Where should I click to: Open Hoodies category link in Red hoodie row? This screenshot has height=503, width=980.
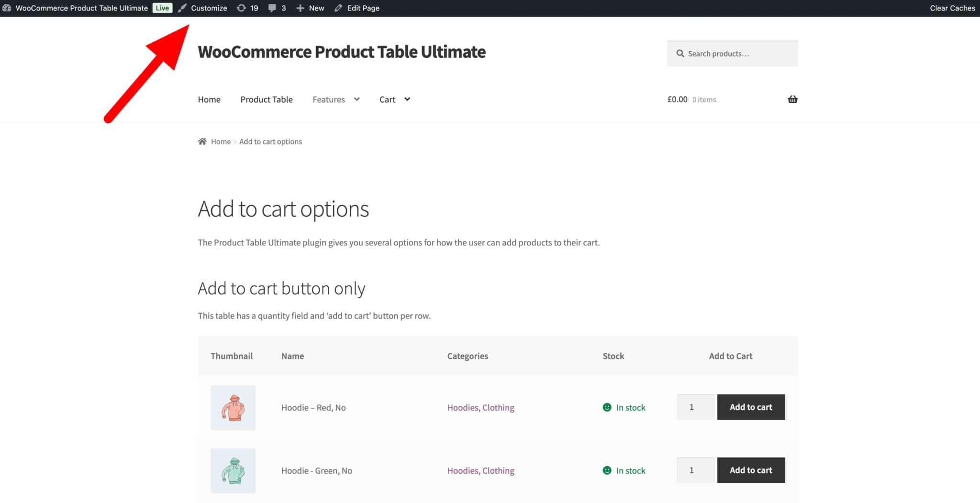pos(463,408)
